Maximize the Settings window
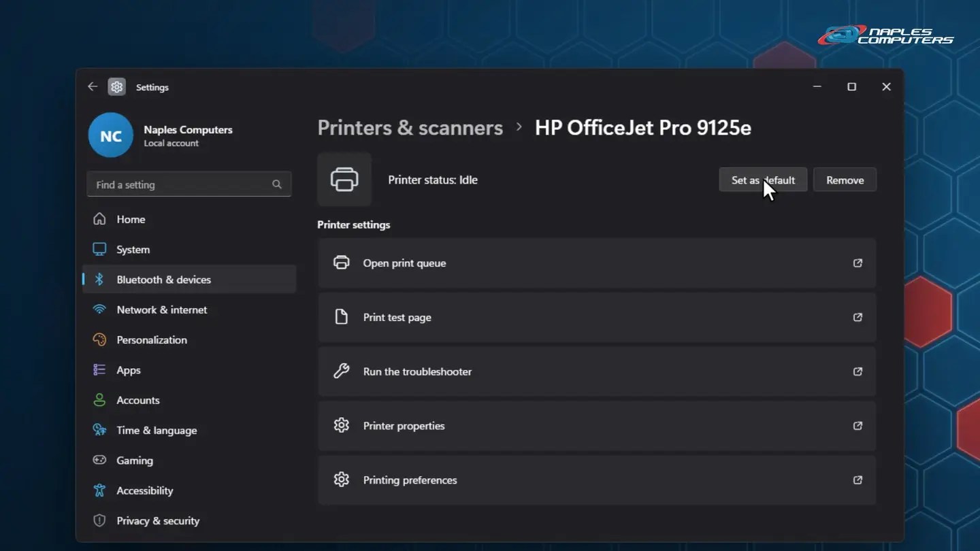The width and height of the screenshot is (980, 551). tap(851, 87)
